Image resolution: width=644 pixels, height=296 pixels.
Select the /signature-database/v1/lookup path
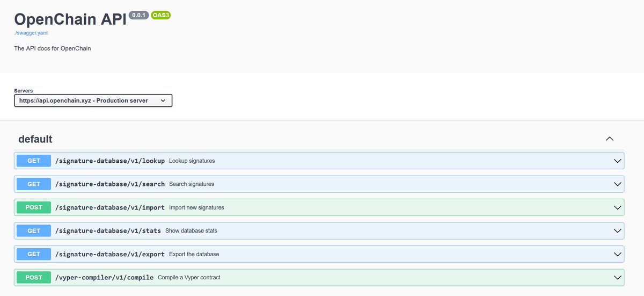pyautogui.click(x=110, y=161)
